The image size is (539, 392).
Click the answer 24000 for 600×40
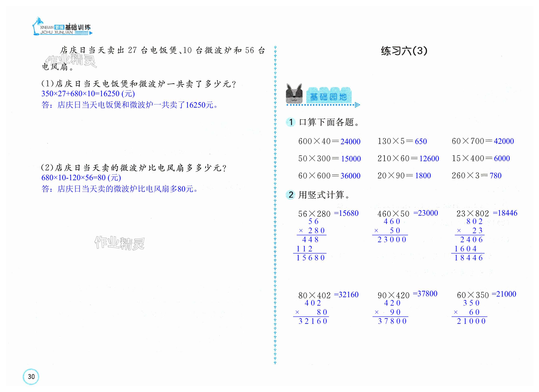pyautogui.click(x=350, y=142)
